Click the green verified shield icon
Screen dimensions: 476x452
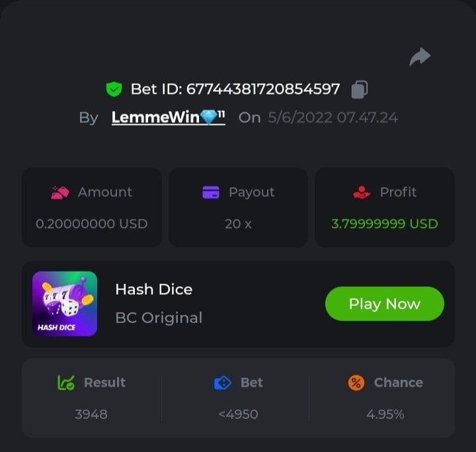coord(114,89)
